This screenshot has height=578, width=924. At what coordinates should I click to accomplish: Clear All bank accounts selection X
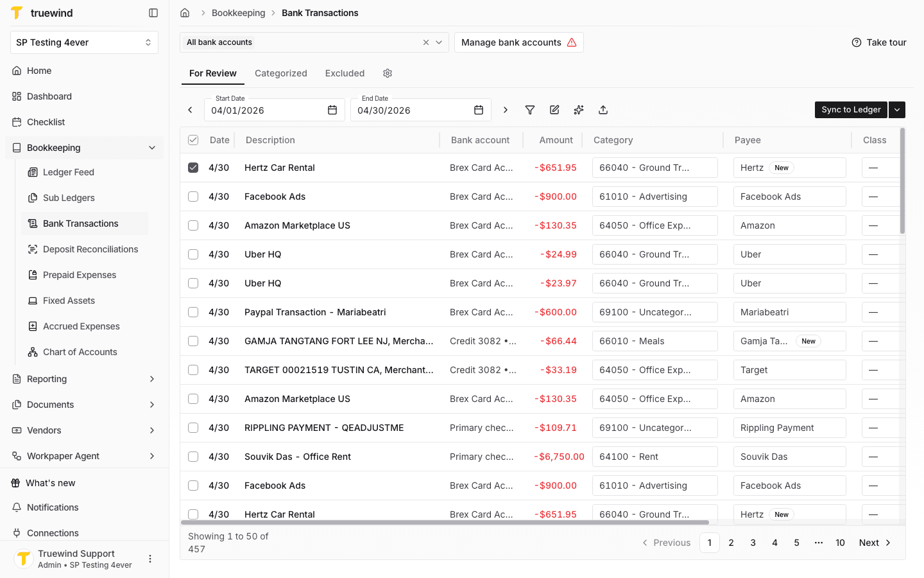426,42
